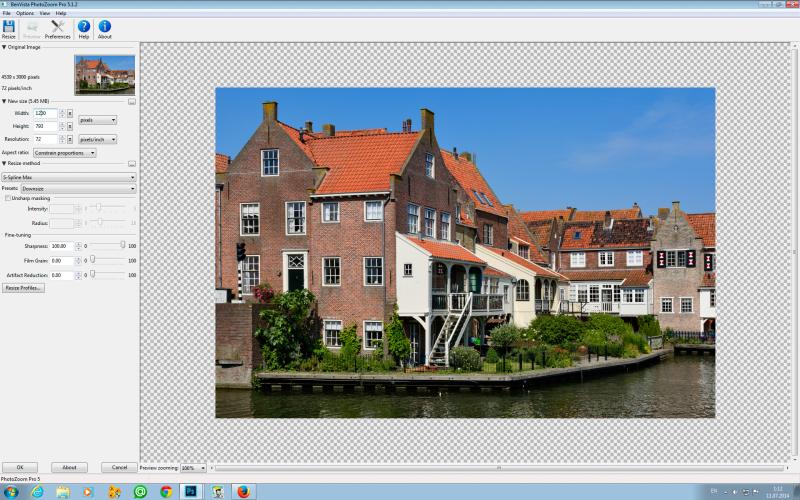This screenshot has height=500, width=800.
Task: Open the options button beside New size
Action: tap(132, 102)
